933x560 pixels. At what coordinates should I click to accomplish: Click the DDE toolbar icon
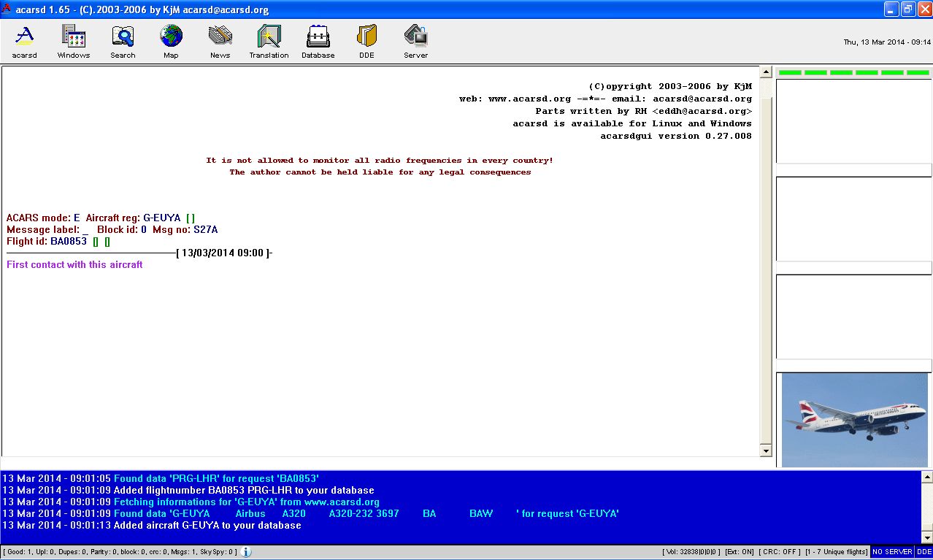coord(366,42)
